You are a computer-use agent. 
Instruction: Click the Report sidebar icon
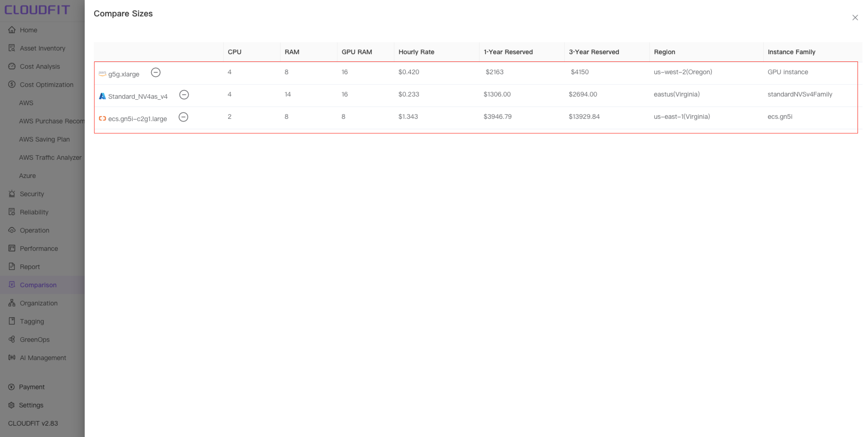point(12,266)
